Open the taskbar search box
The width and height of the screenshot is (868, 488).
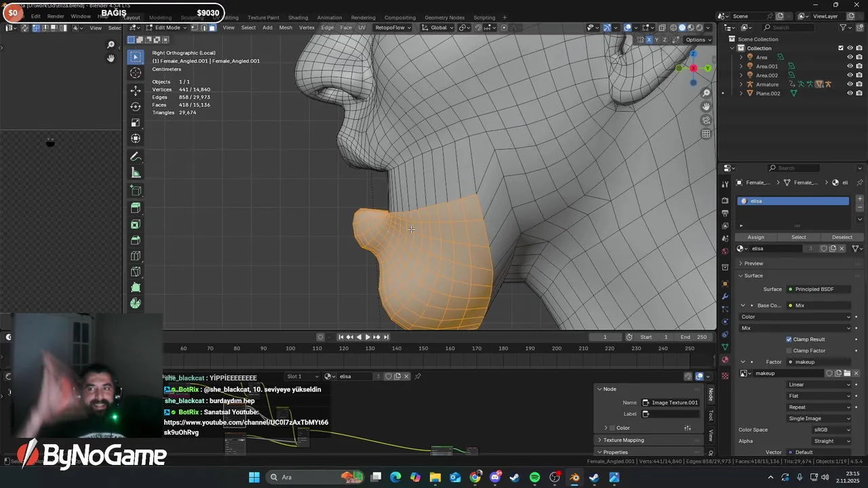tap(315, 477)
